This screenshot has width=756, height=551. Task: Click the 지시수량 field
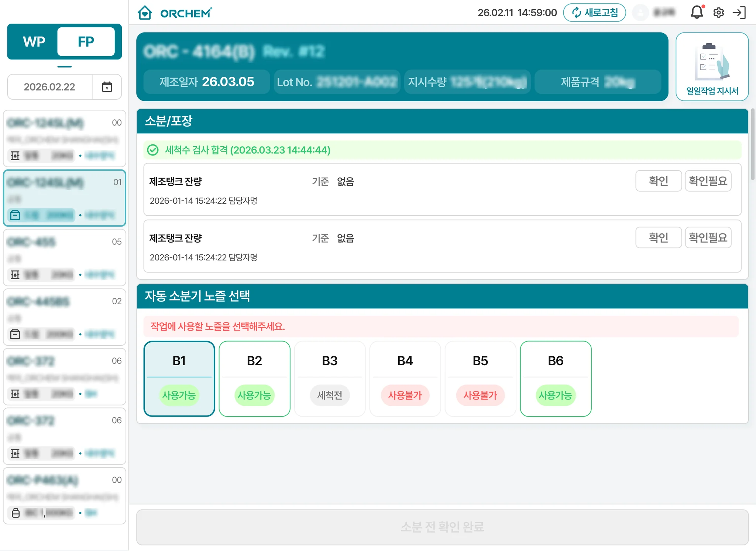pyautogui.click(x=467, y=82)
